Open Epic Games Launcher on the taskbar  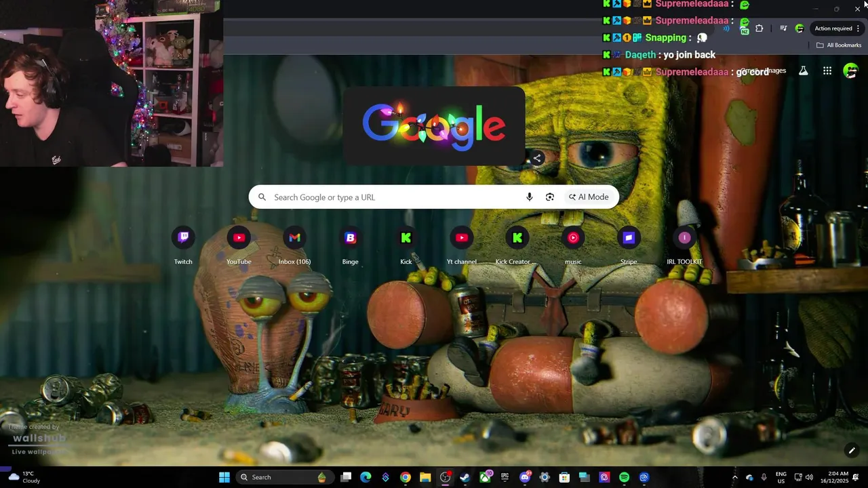coord(505,477)
